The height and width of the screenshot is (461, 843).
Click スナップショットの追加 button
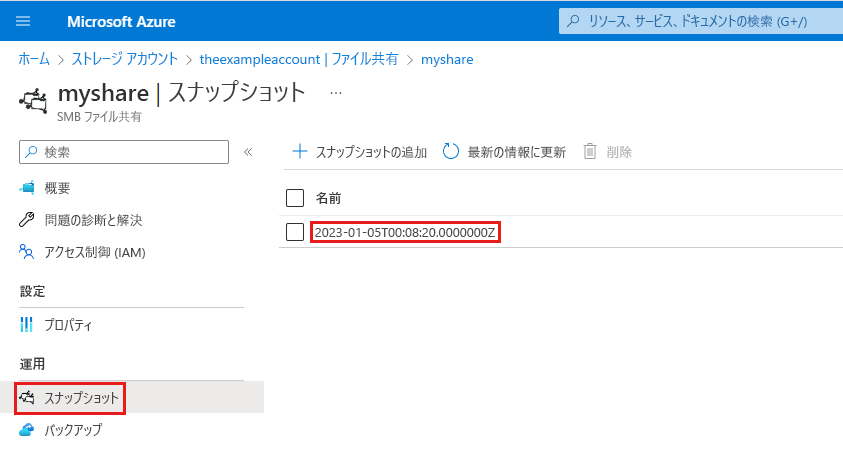click(359, 152)
